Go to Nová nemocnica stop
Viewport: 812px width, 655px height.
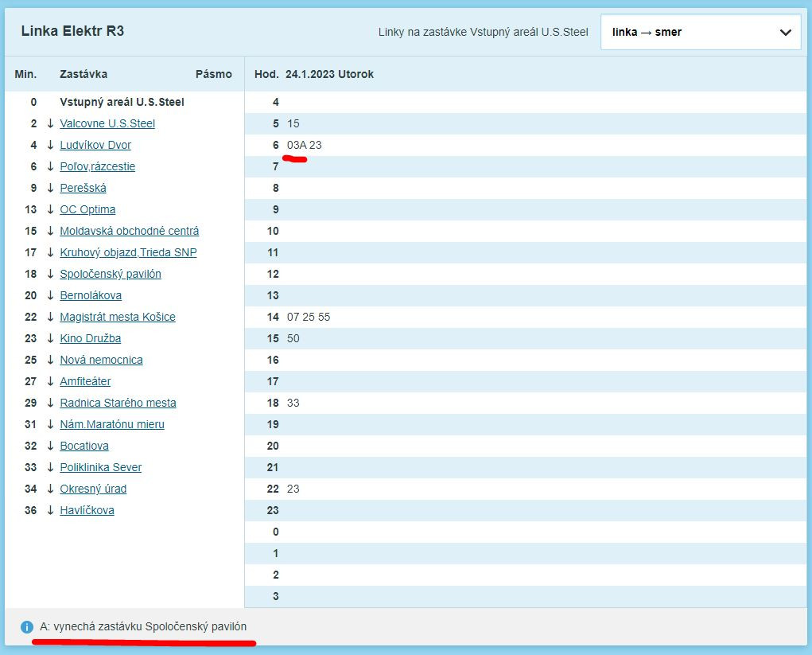point(101,360)
